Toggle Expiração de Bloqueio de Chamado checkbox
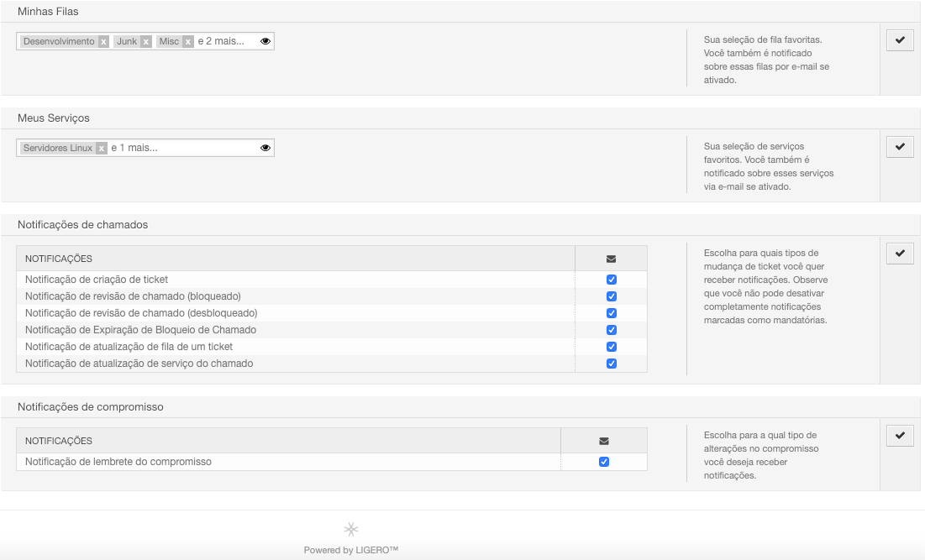Screen dimensions: 925x560 click(x=611, y=330)
